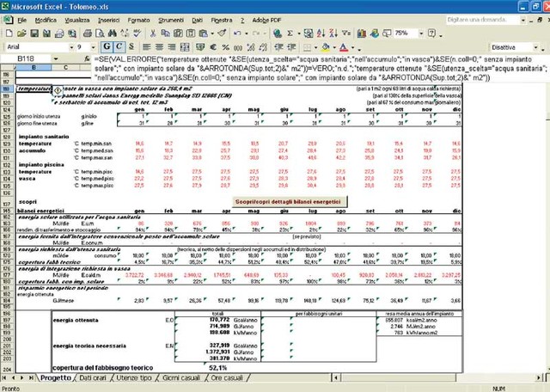Image resolution: width=550 pixels, height=392 pixels.
Task: Open the Modifica menu
Action: click(46, 21)
